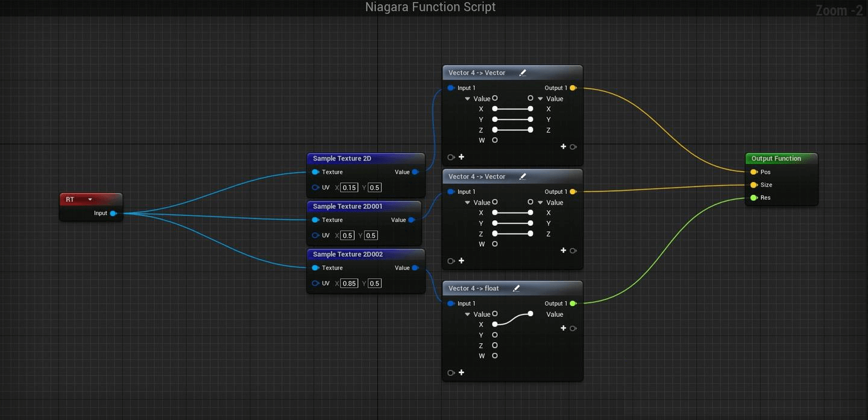868x420 pixels.
Task: Open the RT node dropdown arrow
Action: tap(90, 200)
